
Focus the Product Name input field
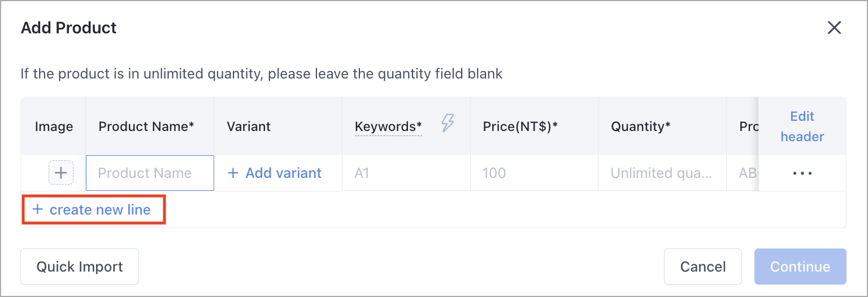(150, 173)
